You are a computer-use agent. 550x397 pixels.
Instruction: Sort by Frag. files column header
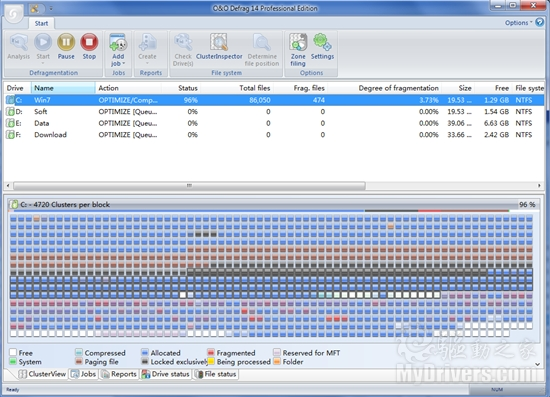pos(301,88)
